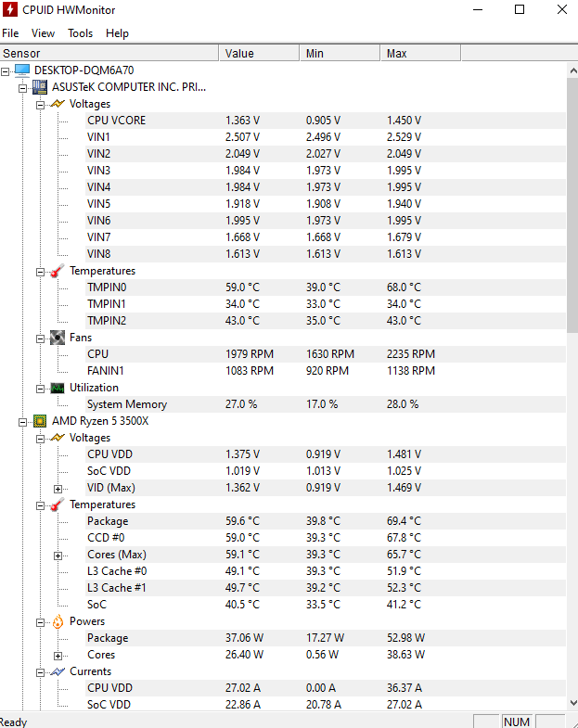The width and height of the screenshot is (578, 728).
Task: Expand the Cores power entry
Action: pos(58,656)
